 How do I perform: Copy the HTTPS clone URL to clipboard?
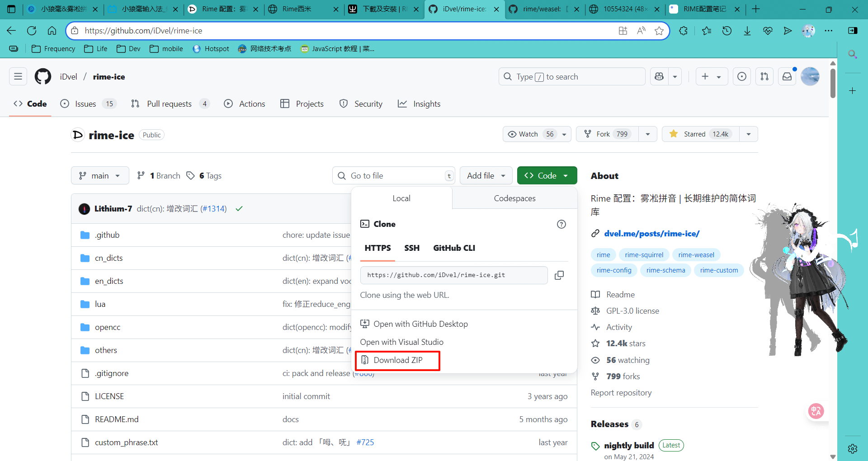click(559, 275)
